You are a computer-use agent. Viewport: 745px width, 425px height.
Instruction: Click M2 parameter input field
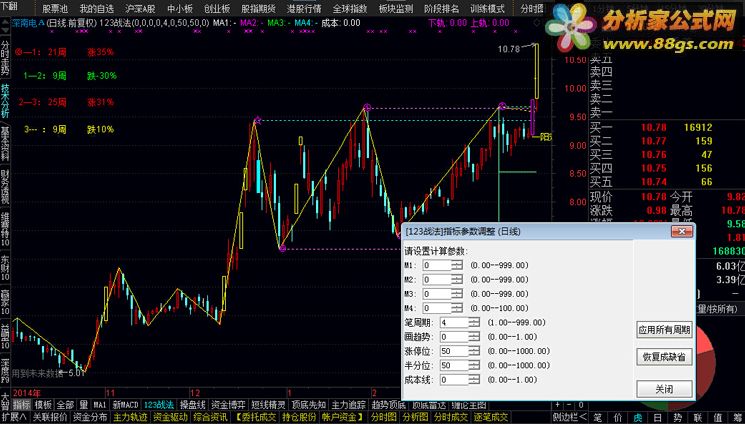point(437,280)
